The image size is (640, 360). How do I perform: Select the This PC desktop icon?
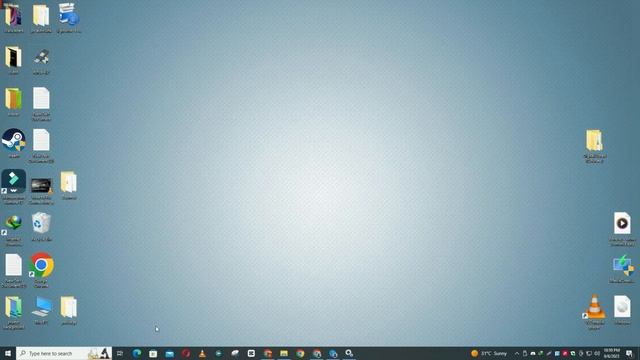tap(41, 310)
